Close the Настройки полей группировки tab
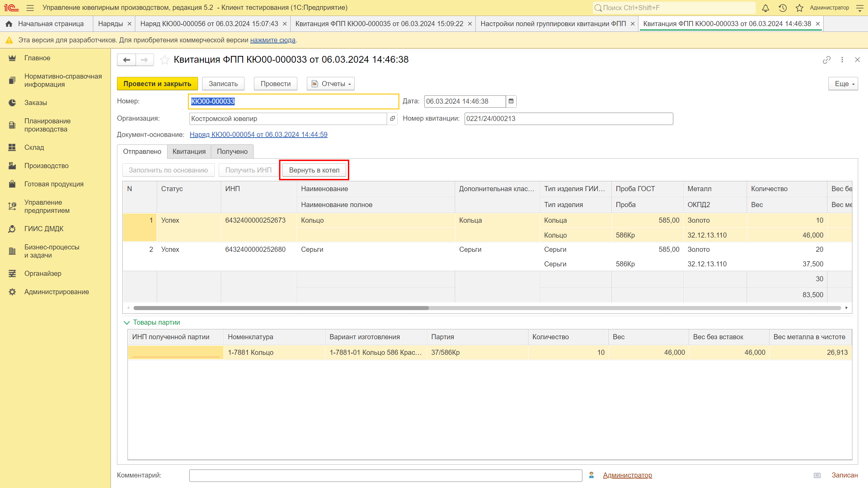 (x=632, y=24)
